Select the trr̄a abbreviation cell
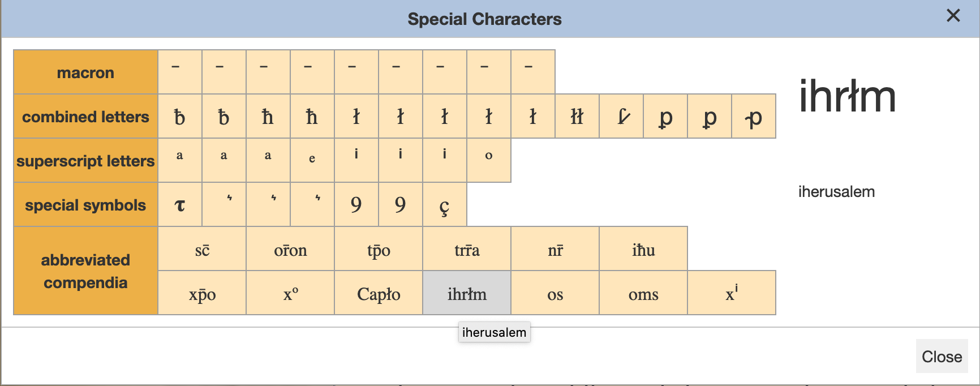Image resolution: width=980 pixels, height=386 pixels. 467,249
